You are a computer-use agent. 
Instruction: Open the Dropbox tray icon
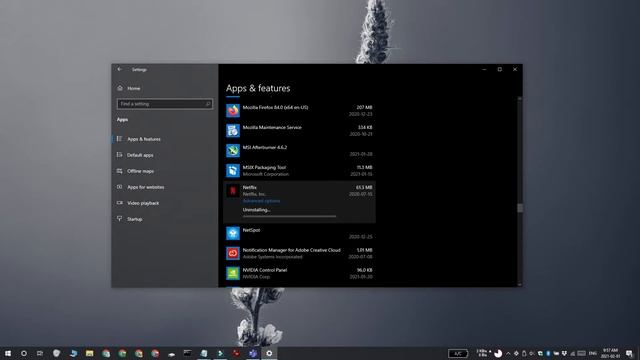point(564,353)
